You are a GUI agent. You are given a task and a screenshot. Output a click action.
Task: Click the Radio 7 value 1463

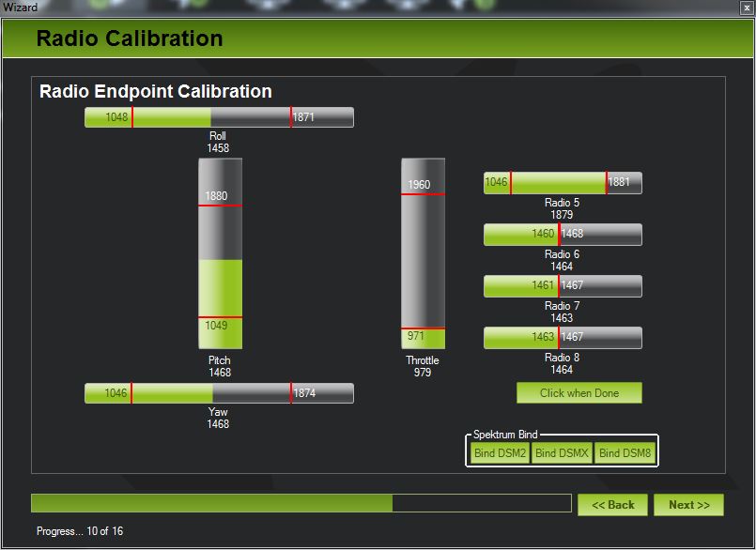pyautogui.click(x=562, y=318)
